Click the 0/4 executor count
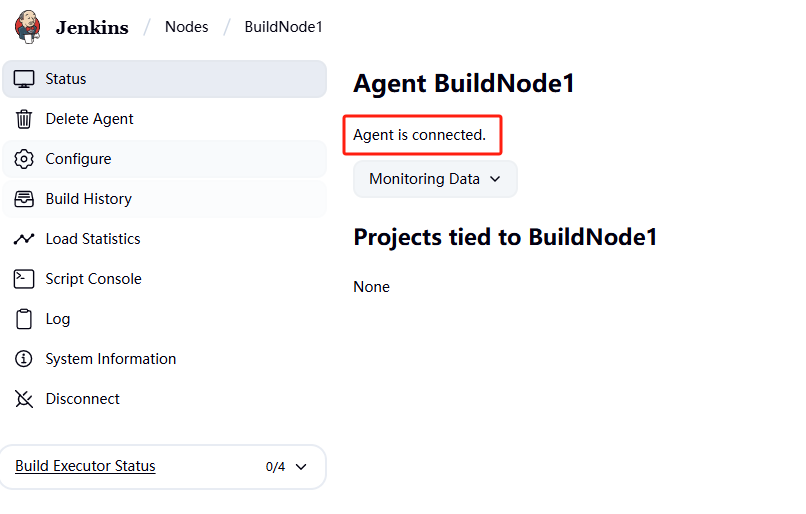 coord(275,467)
